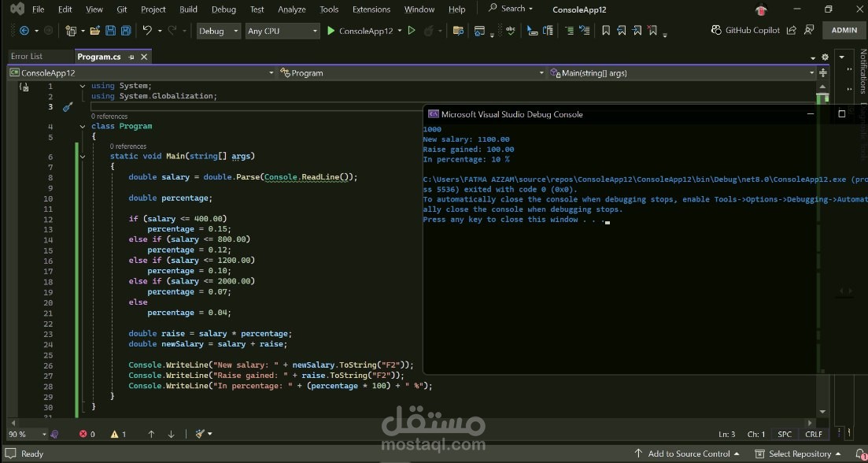This screenshot has width=868, height=463.
Task: Open the Program type navigation dropdown
Action: 412,72
